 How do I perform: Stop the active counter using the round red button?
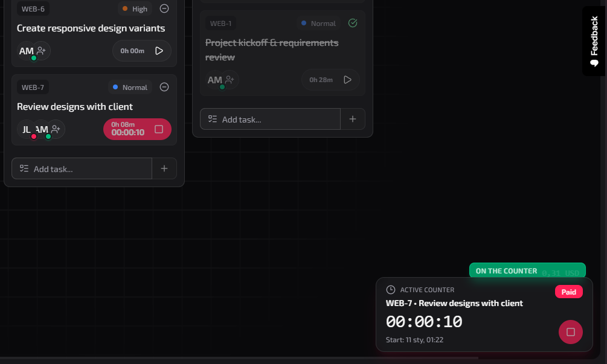tap(570, 332)
